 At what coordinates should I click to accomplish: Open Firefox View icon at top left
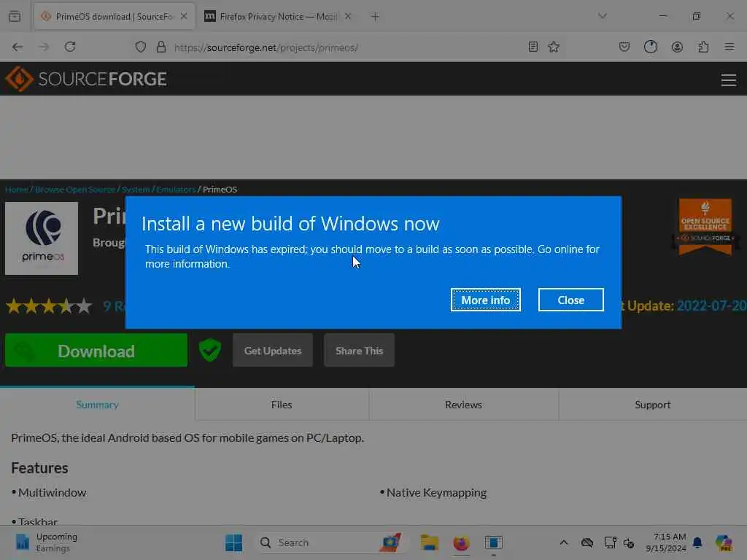coord(15,17)
